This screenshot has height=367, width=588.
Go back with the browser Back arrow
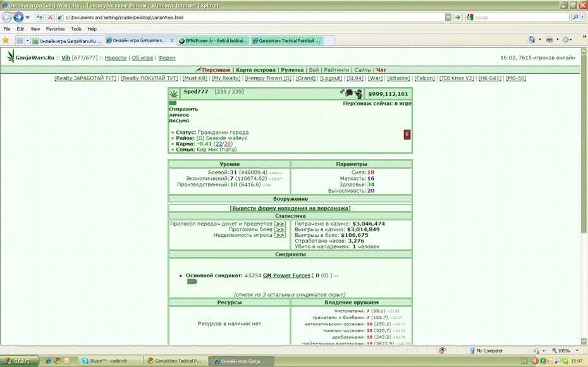pos(7,17)
